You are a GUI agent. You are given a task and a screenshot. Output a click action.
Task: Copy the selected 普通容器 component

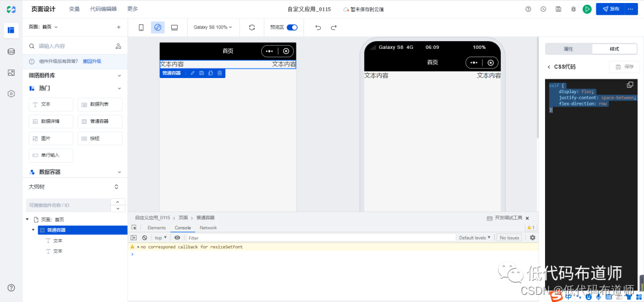210,73
